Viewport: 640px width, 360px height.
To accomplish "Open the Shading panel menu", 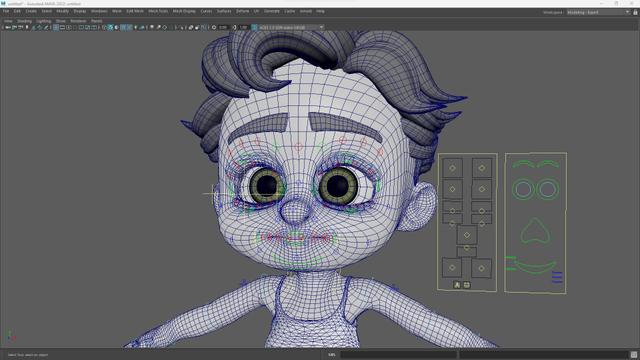I will (24, 21).
